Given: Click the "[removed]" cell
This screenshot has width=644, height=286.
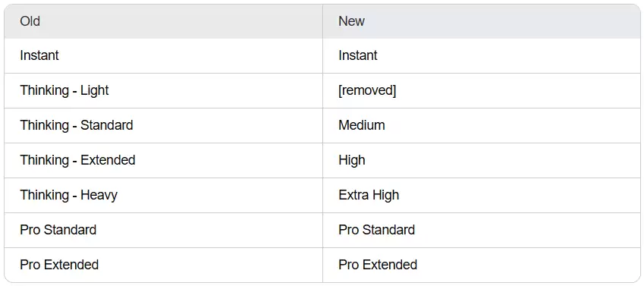Looking at the screenshot, I should click(x=482, y=91).
